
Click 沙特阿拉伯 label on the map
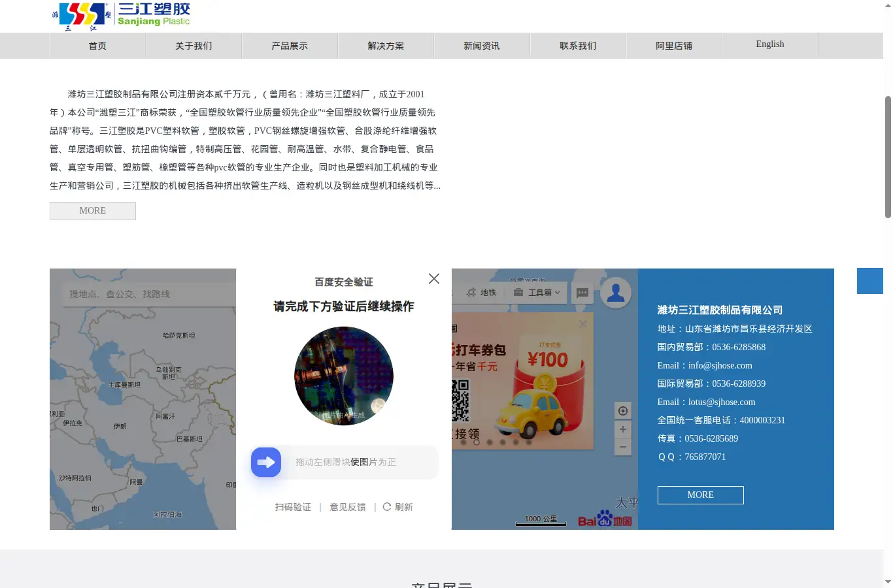[x=75, y=478]
